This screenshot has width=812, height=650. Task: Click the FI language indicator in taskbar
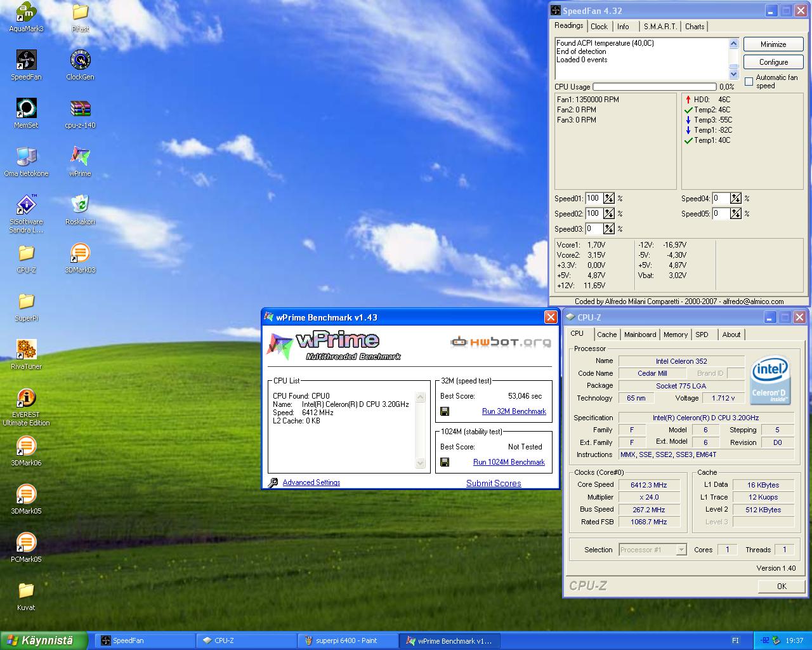(735, 640)
